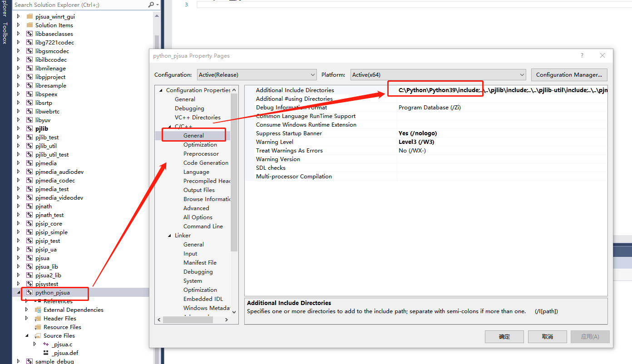Click the C source file icon of _pjsua.c
Image resolution: width=632 pixels, height=364 pixels.
[46, 344]
